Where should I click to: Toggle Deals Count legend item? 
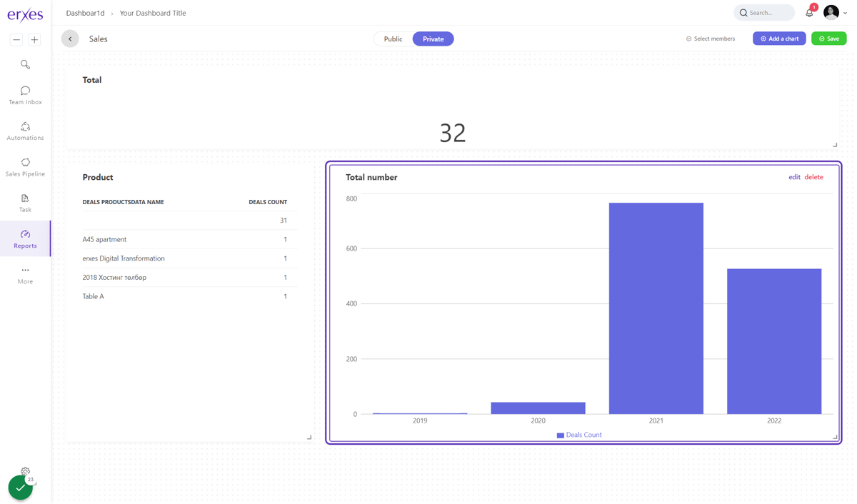(579, 435)
